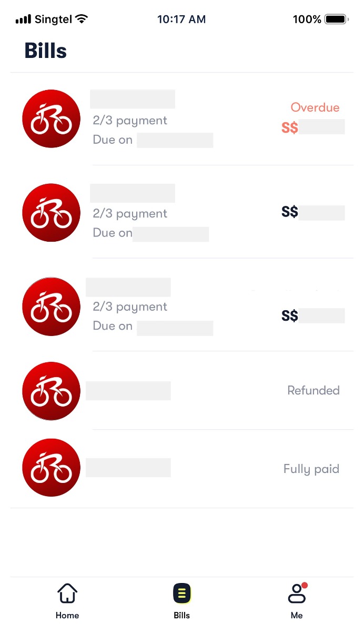
Task: Open the Overdue bill entry
Action: pos(182,121)
